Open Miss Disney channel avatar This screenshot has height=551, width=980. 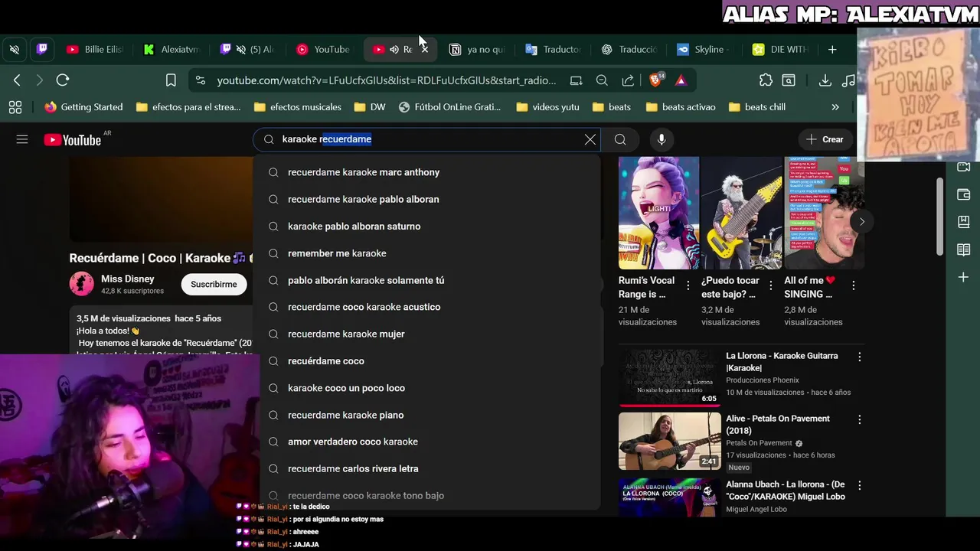point(82,284)
